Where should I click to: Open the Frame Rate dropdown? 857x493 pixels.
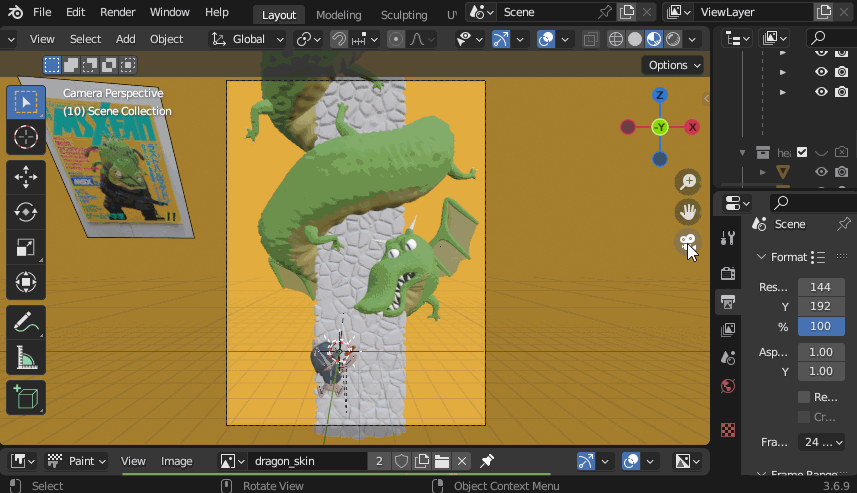(x=821, y=442)
